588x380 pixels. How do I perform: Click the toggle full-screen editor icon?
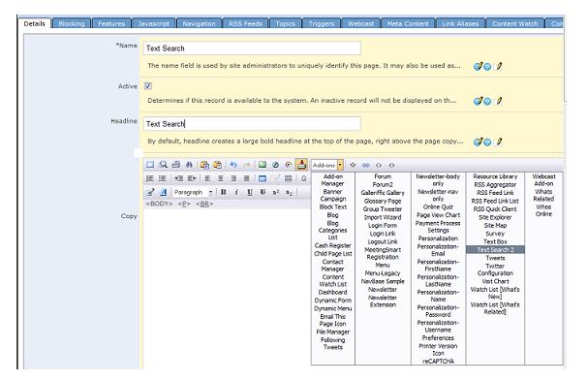coord(150,165)
